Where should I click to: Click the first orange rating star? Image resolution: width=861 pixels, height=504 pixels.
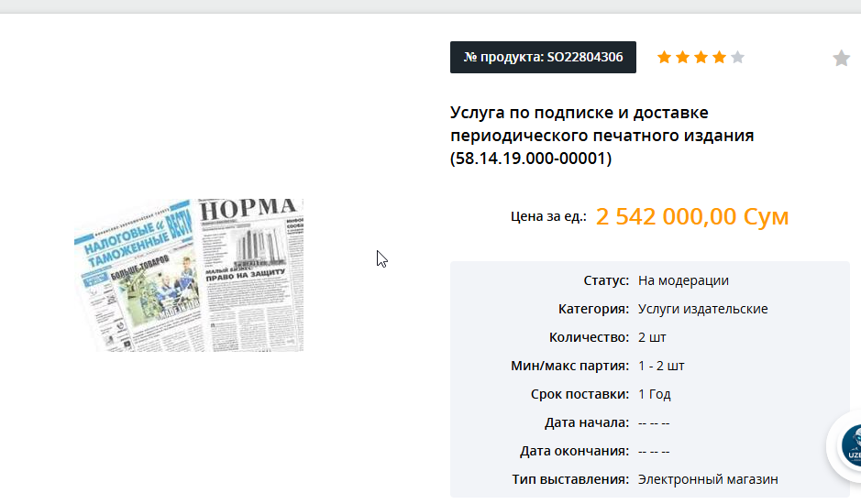coord(664,57)
